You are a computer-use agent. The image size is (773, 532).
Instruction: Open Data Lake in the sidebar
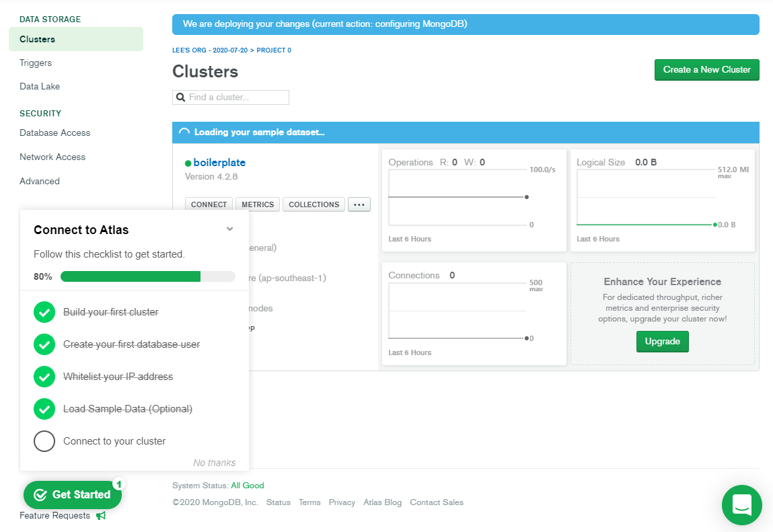(40, 86)
